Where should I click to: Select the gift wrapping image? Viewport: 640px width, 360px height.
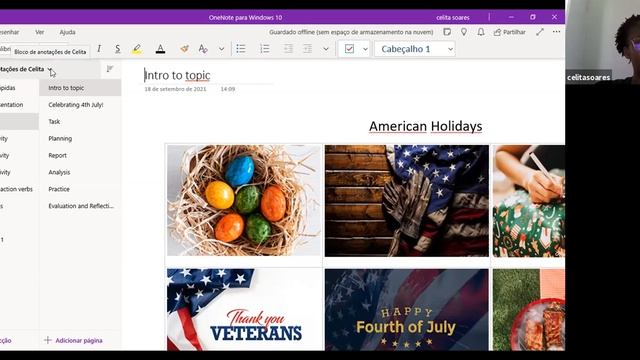tap(529, 200)
